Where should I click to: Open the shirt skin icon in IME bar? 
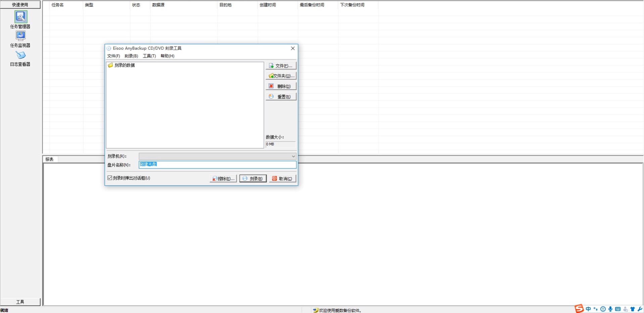tap(633, 309)
